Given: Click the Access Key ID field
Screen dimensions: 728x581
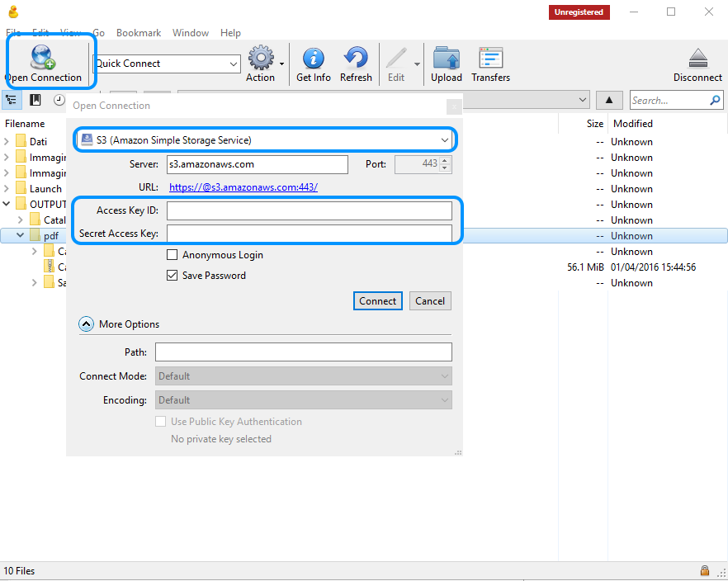Looking at the screenshot, I should 310,210.
